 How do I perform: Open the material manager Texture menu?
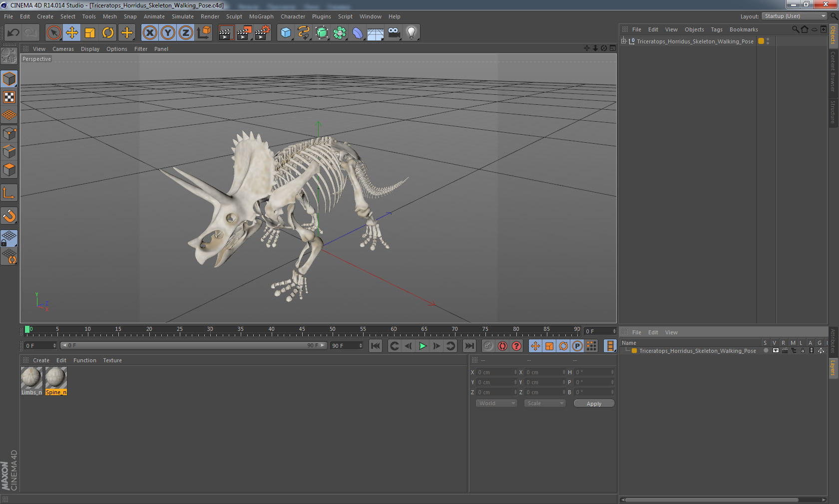pyautogui.click(x=112, y=360)
